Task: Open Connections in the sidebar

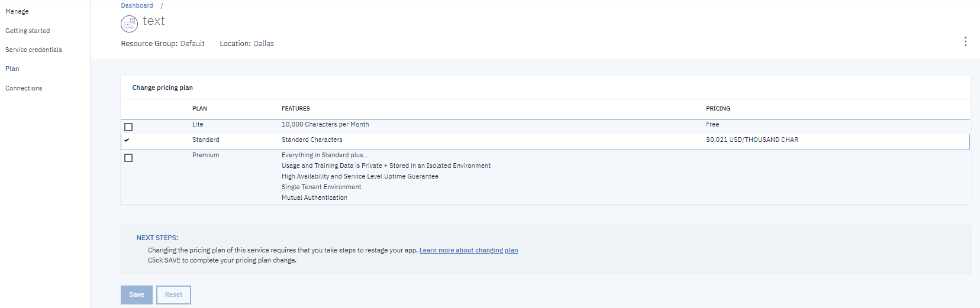Action: click(24, 88)
